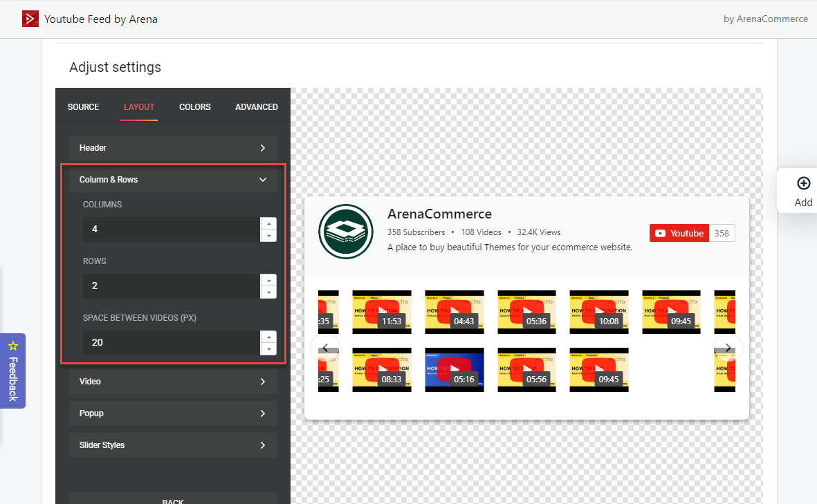
Task: Click the Space Between Videos input field
Action: (171, 343)
